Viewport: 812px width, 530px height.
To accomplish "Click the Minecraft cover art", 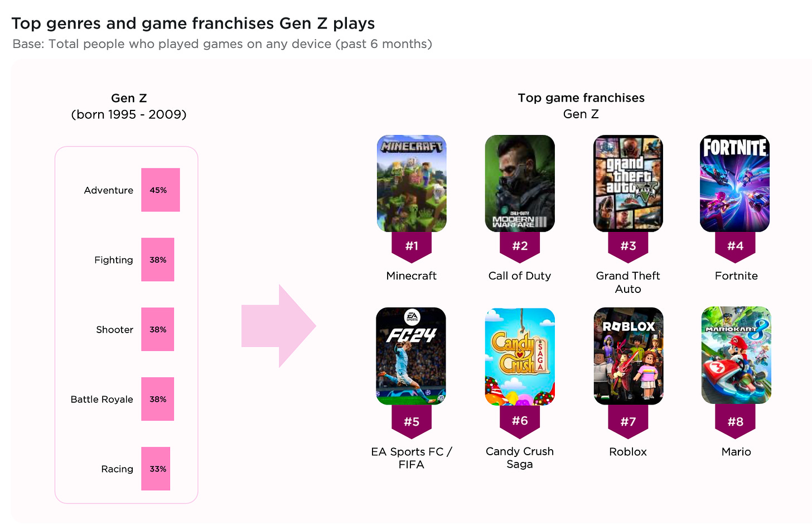I will point(412,184).
